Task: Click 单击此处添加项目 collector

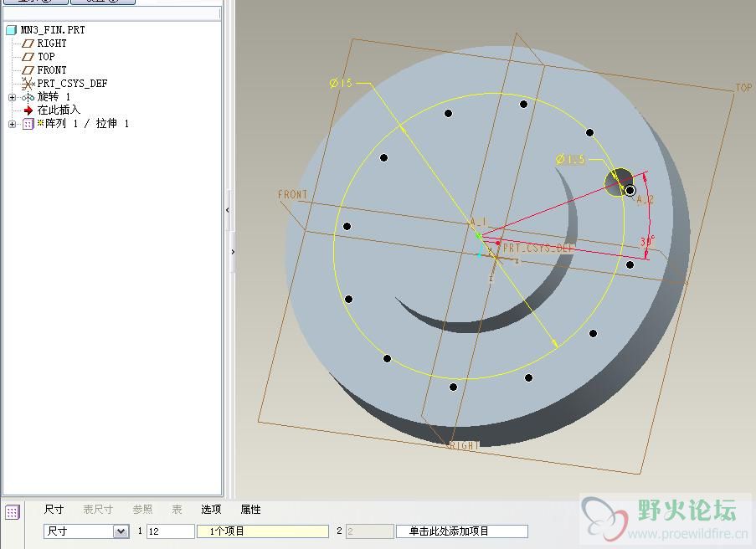Action: 462,531
